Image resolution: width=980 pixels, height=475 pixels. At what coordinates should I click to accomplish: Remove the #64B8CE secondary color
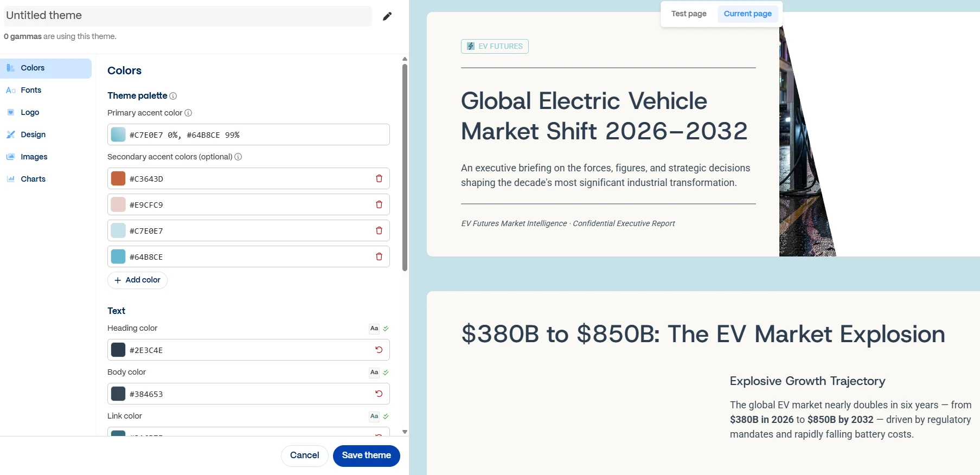379,256
